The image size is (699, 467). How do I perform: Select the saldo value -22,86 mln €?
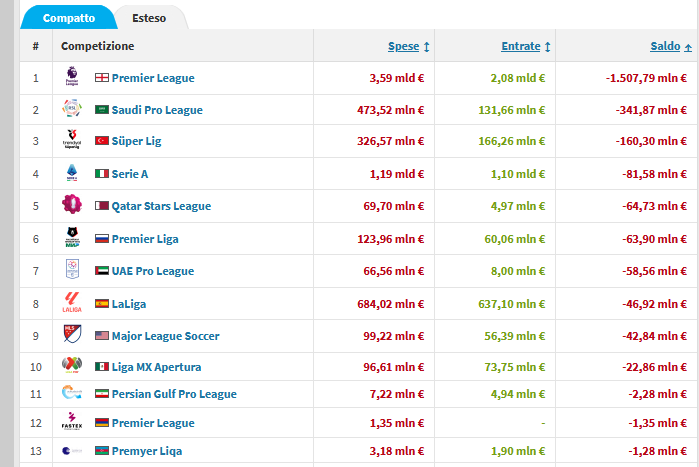click(654, 367)
